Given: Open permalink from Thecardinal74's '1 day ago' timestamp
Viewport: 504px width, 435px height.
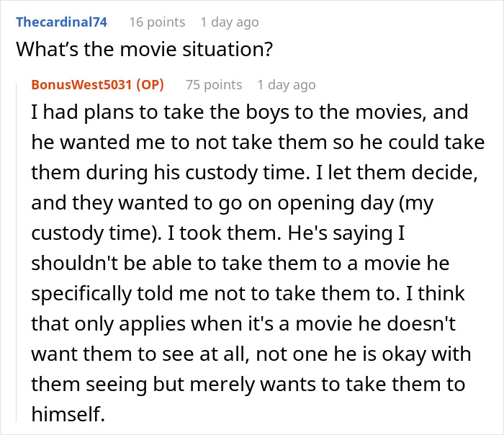Looking at the screenshot, I should 230,22.
